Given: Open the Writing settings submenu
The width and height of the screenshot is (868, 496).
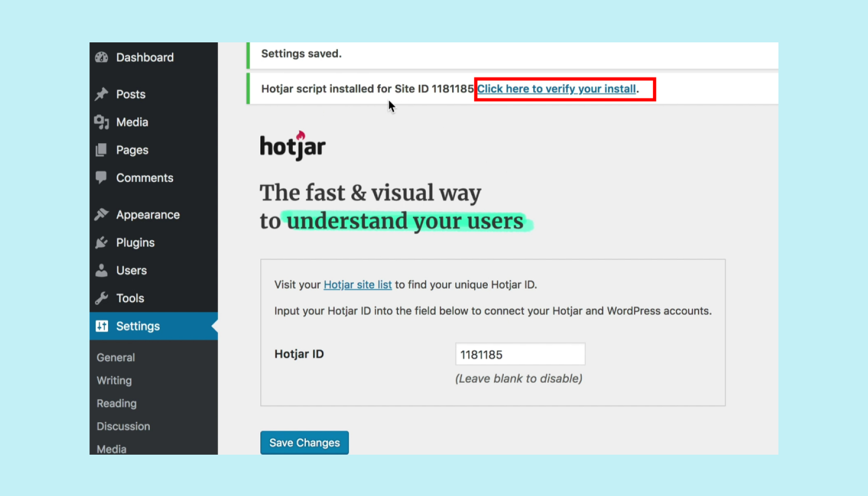Looking at the screenshot, I should (x=114, y=381).
